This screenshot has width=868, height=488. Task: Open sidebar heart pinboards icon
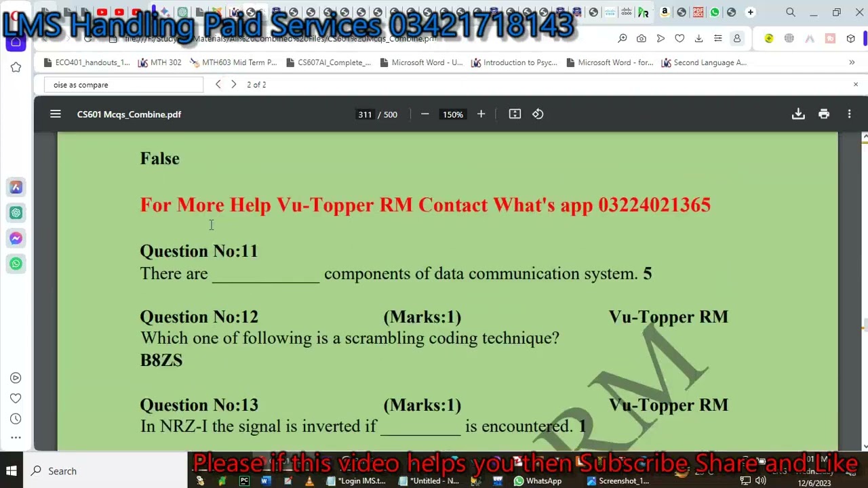click(x=16, y=399)
